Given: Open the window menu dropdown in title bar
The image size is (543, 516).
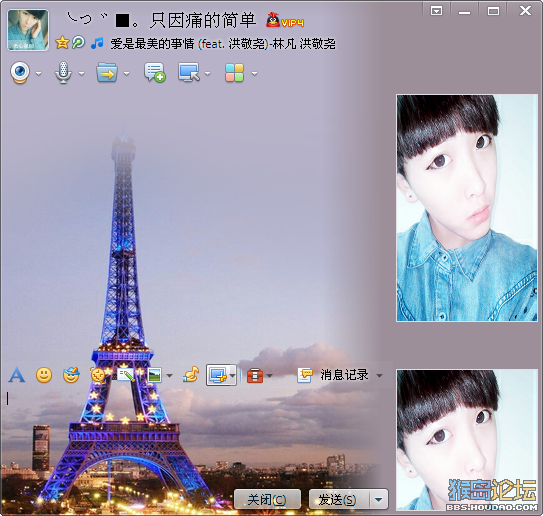Looking at the screenshot, I should (436, 11).
